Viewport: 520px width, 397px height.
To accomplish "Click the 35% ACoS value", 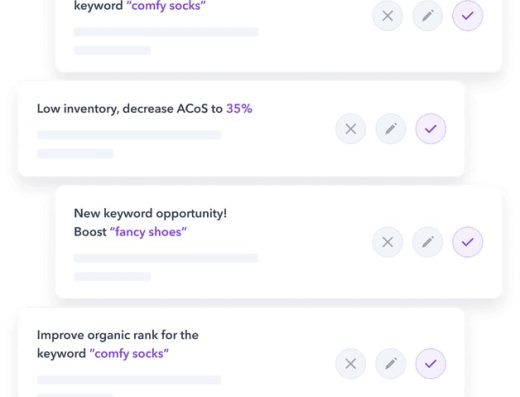I will (x=239, y=109).
